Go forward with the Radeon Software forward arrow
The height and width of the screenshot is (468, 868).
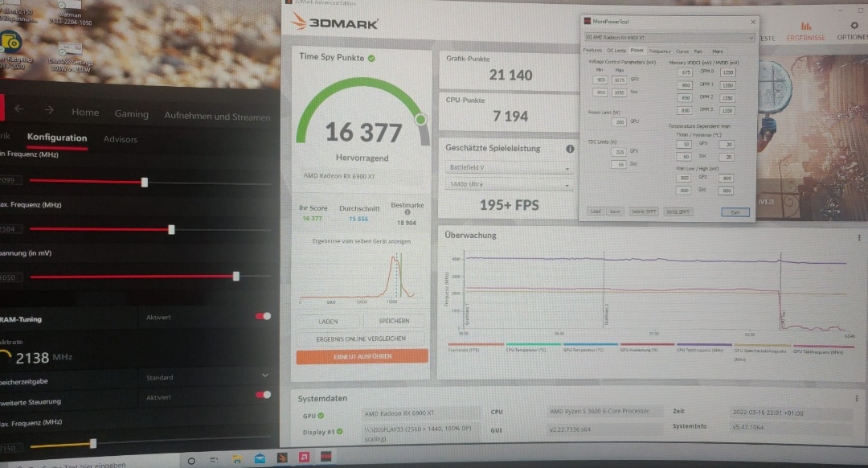click(49, 109)
